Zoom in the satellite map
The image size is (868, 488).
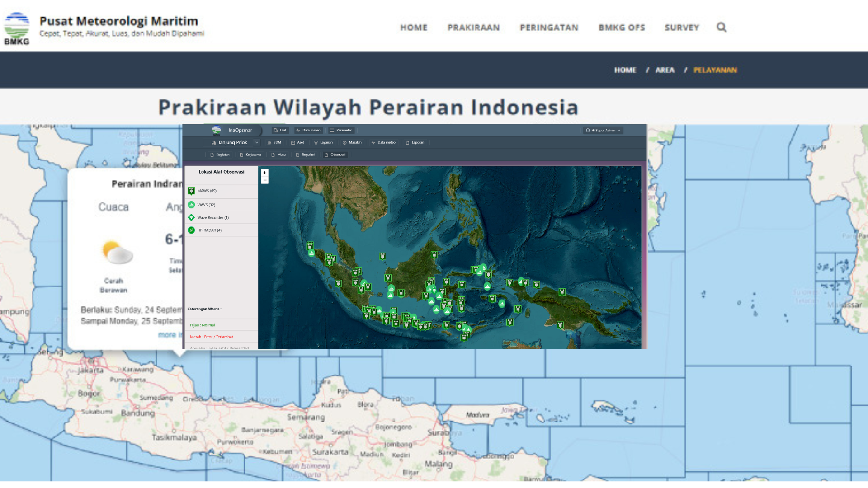click(x=265, y=173)
